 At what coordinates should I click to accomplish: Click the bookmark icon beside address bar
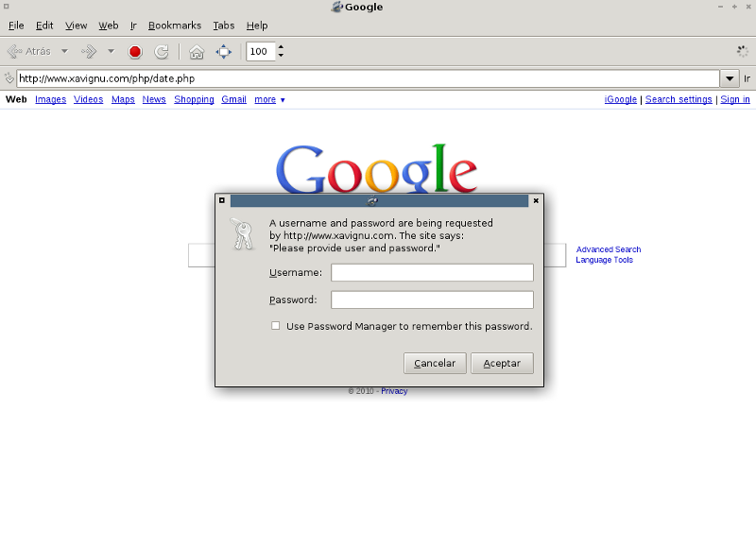[x=9, y=78]
